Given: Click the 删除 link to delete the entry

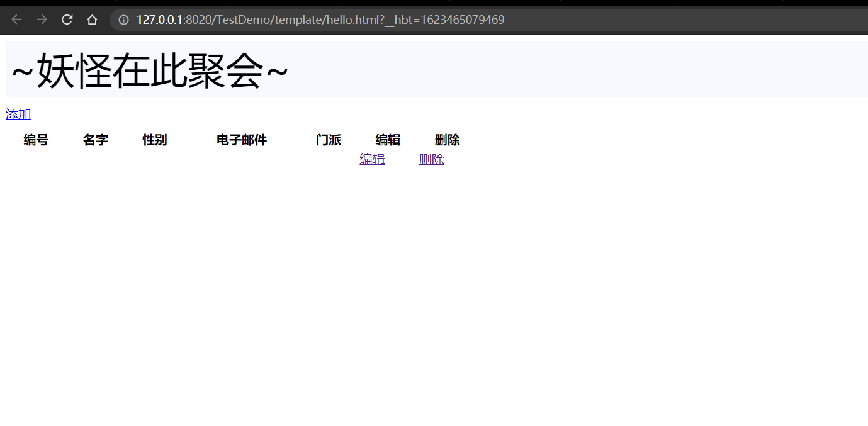Looking at the screenshot, I should pyautogui.click(x=432, y=159).
